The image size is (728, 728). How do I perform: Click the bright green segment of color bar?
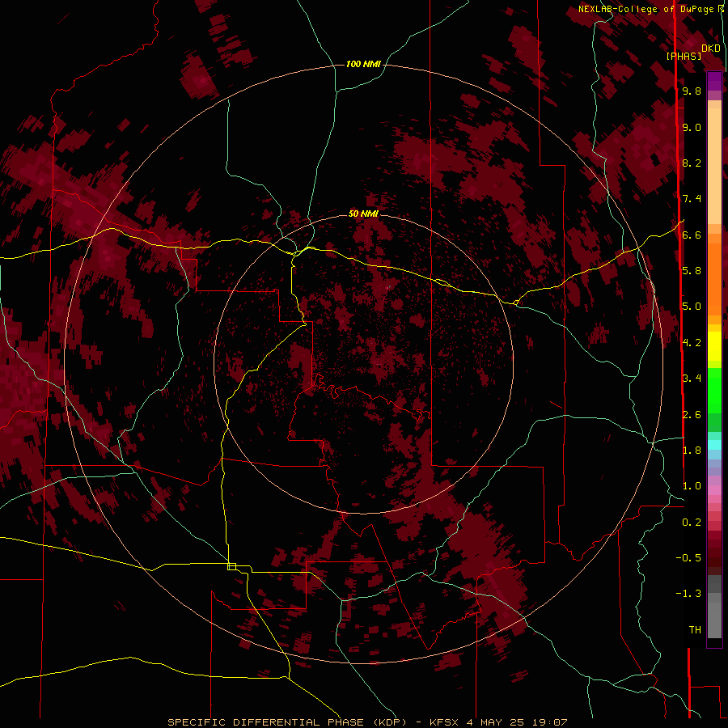coord(714,390)
